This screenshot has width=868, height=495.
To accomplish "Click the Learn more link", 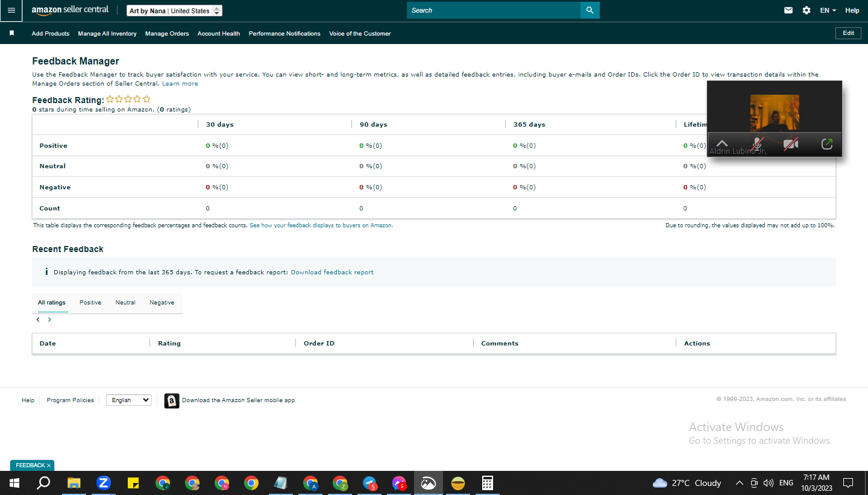I will click(180, 84).
